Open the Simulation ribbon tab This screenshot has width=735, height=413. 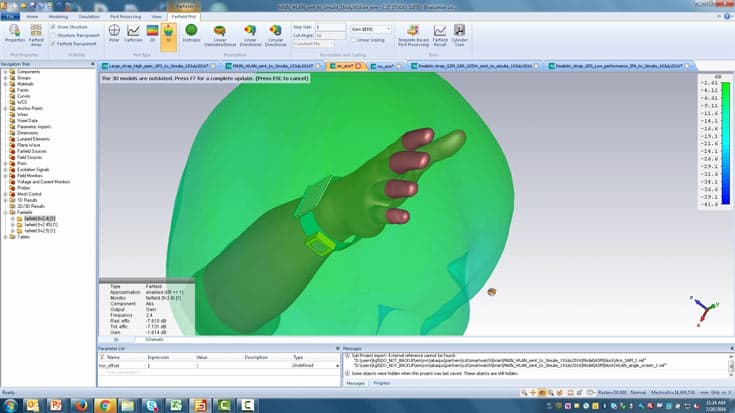coord(89,16)
